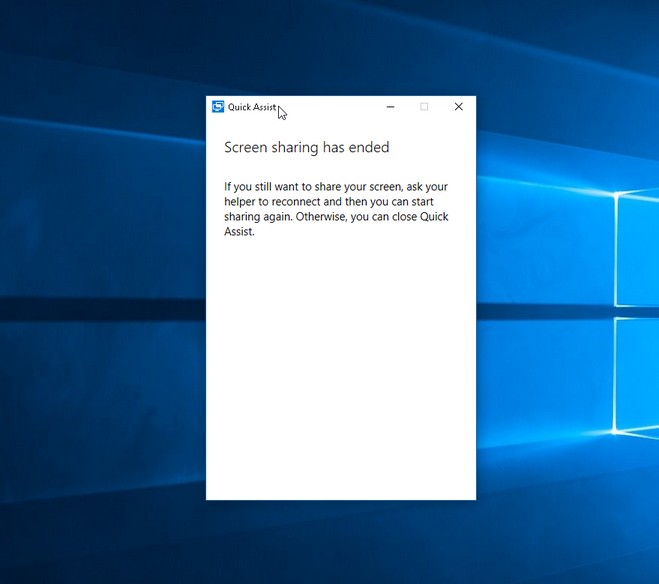
Task: Click the word "ended" in the heading
Action: 370,147
